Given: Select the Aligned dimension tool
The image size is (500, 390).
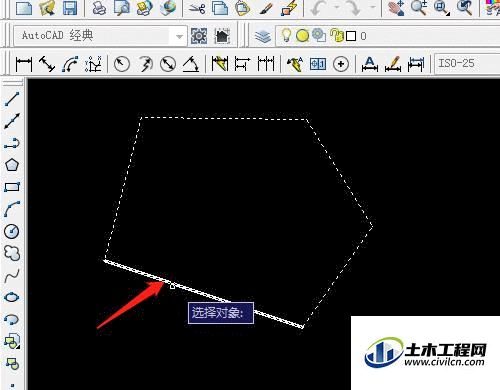Looking at the screenshot, I should (47, 64).
